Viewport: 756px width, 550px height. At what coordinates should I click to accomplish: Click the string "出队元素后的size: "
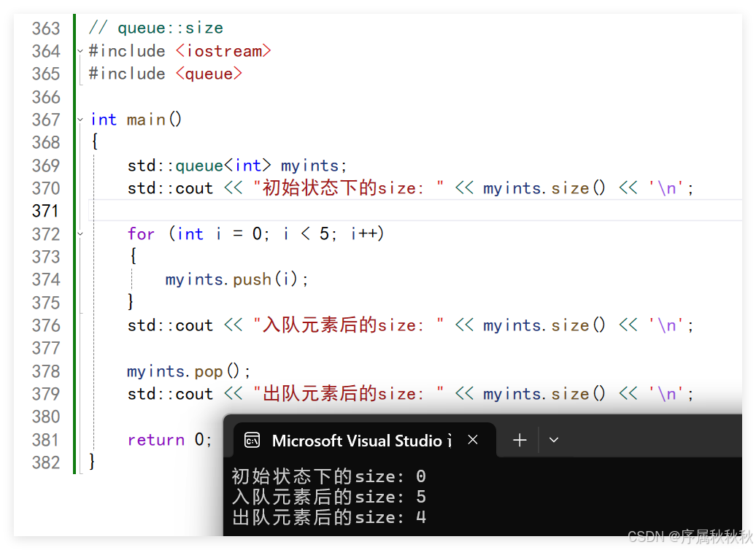coord(348,394)
